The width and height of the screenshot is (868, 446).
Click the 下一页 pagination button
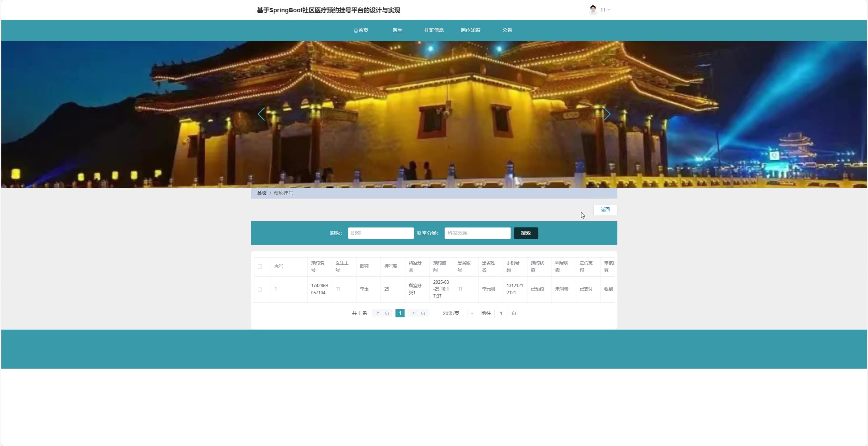418,313
